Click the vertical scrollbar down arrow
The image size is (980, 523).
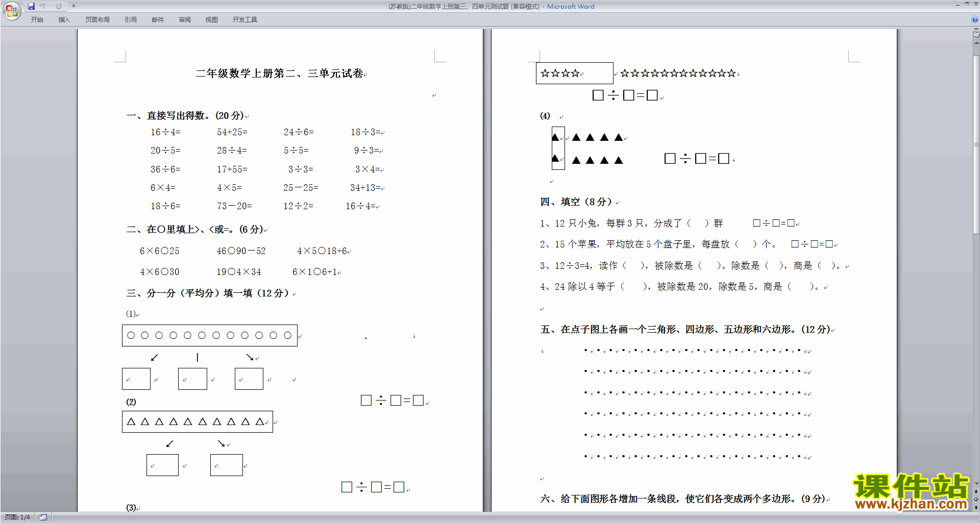tap(976, 483)
